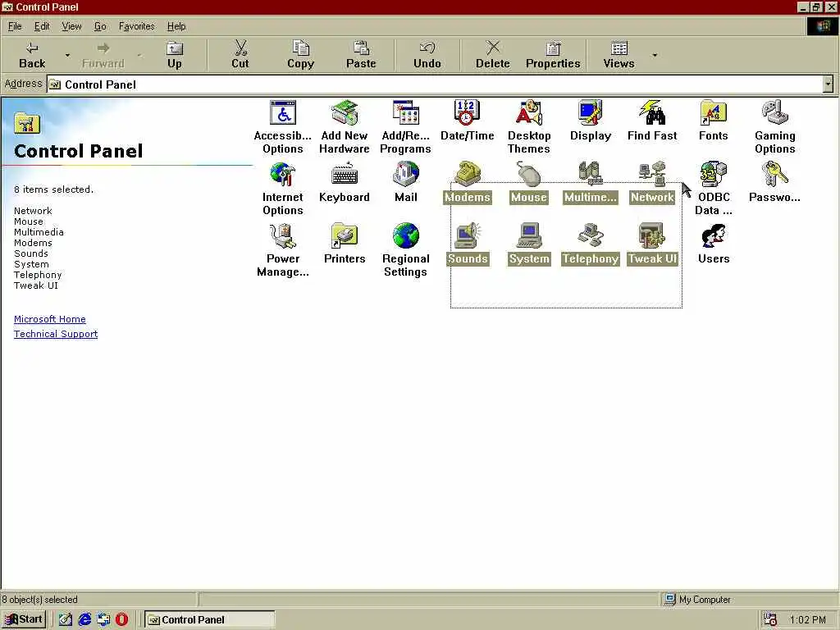Screen dimensions: 840x630
Task: Click the task scheduler tray icon
Action: pyautogui.click(x=769, y=619)
